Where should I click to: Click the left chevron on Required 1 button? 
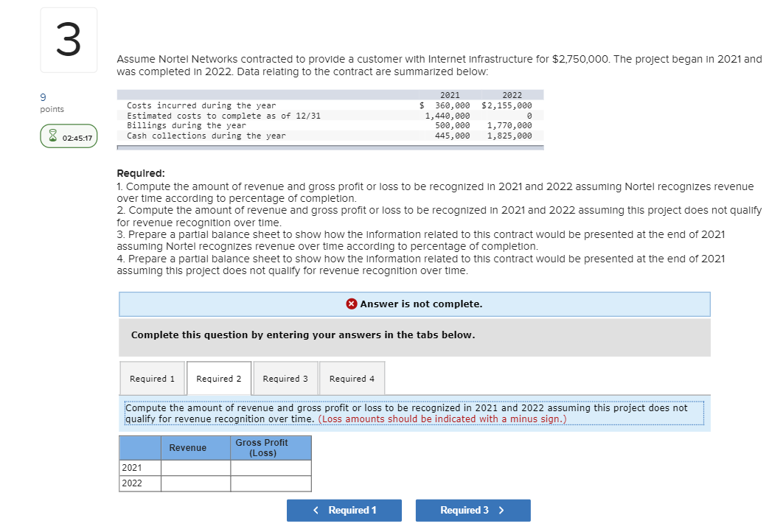[316, 510]
